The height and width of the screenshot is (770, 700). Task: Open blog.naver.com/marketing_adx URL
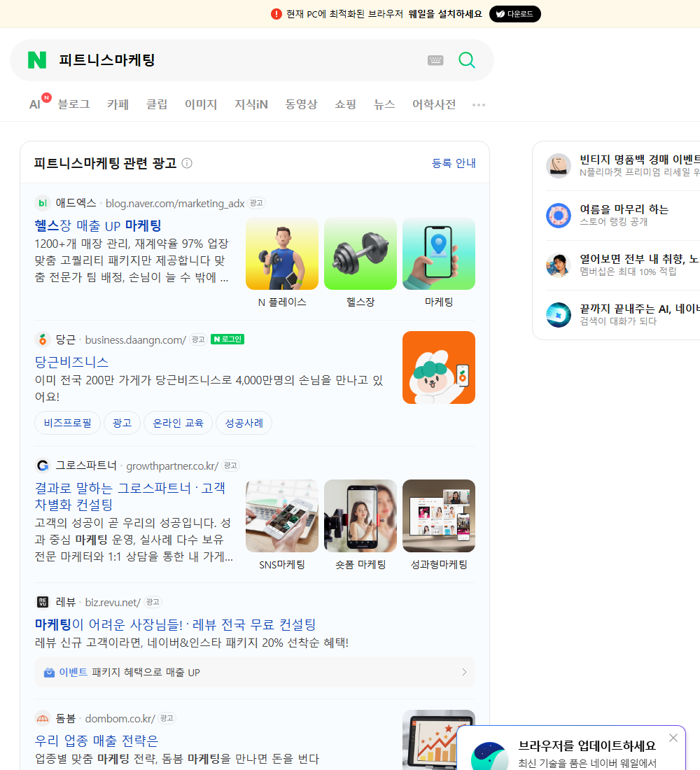click(x=175, y=203)
